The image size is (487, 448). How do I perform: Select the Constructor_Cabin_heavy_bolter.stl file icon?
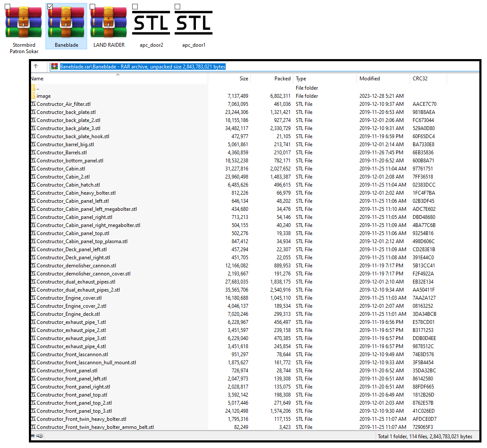point(33,193)
